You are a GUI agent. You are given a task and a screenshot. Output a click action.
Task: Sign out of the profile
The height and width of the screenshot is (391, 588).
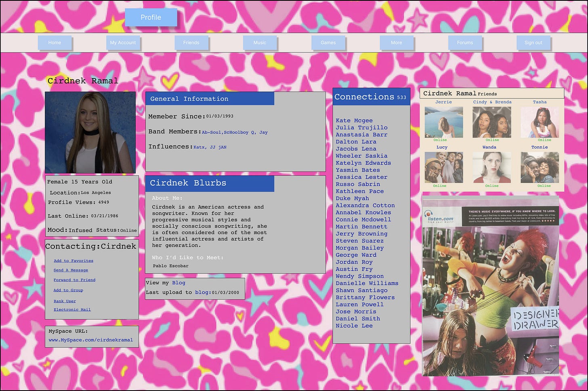tap(533, 42)
